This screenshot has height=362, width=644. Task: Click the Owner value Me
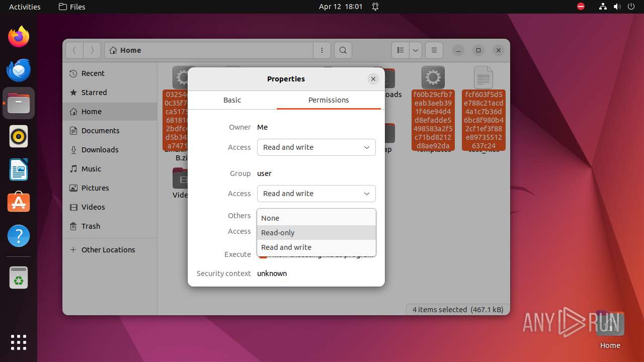pos(262,127)
